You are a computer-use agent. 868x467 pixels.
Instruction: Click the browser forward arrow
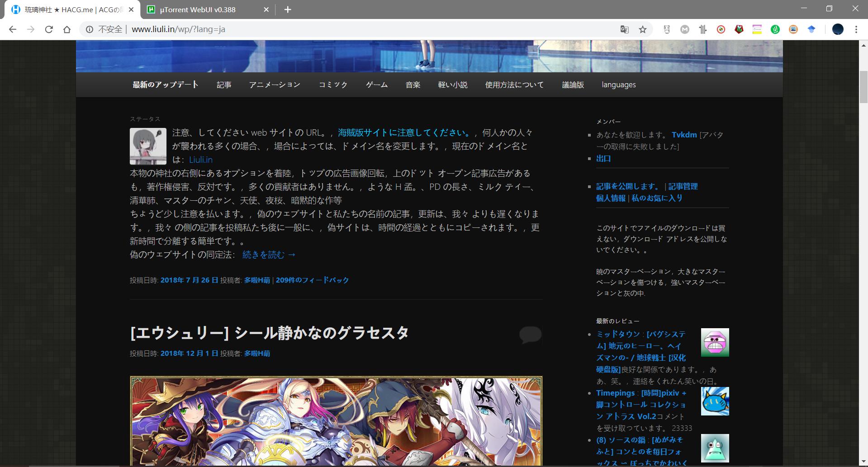tap(31, 29)
